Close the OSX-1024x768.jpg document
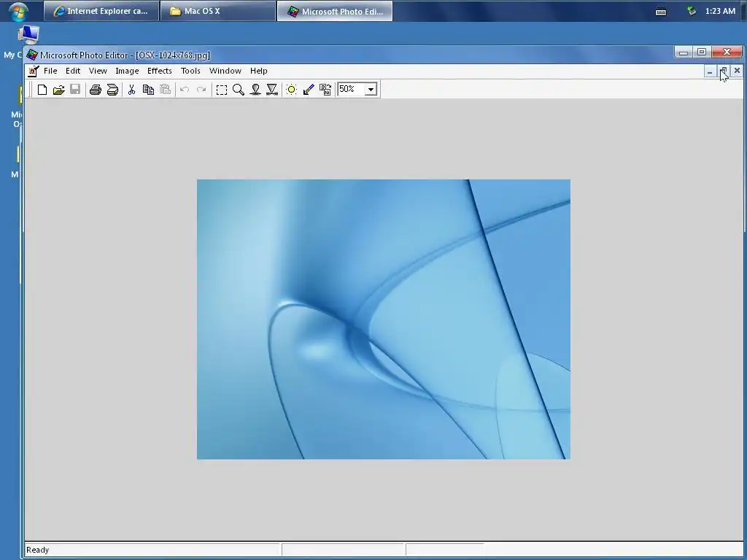 click(x=737, y=71)
